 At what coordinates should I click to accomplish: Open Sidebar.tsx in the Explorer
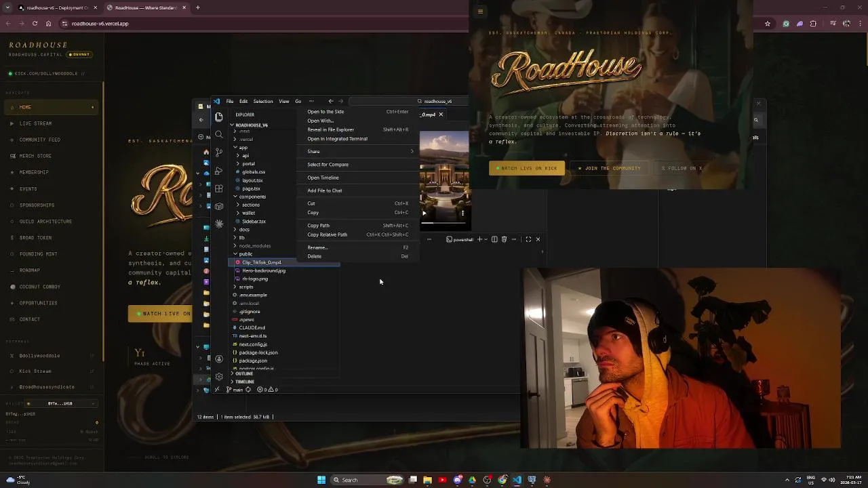pos(254,221)
